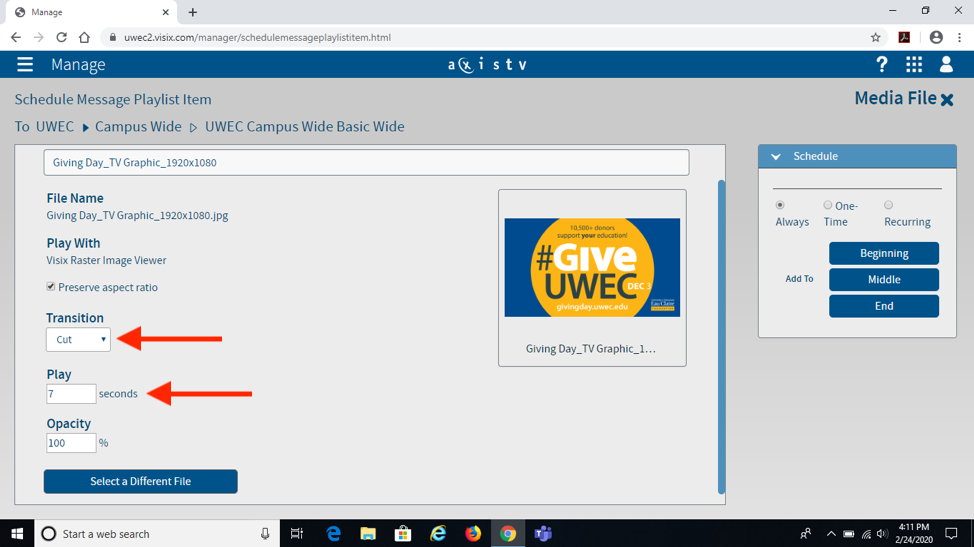Collapse the Schedule panel chevron
Screen dimensions: 974x547
click(776, 156)
